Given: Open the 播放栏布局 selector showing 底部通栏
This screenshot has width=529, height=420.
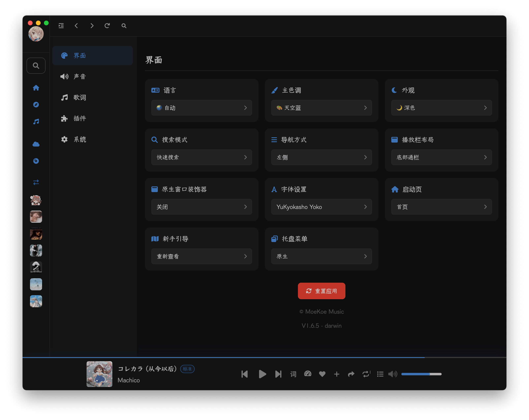Looking at the screenshot, I should click(x=441, y=157).
